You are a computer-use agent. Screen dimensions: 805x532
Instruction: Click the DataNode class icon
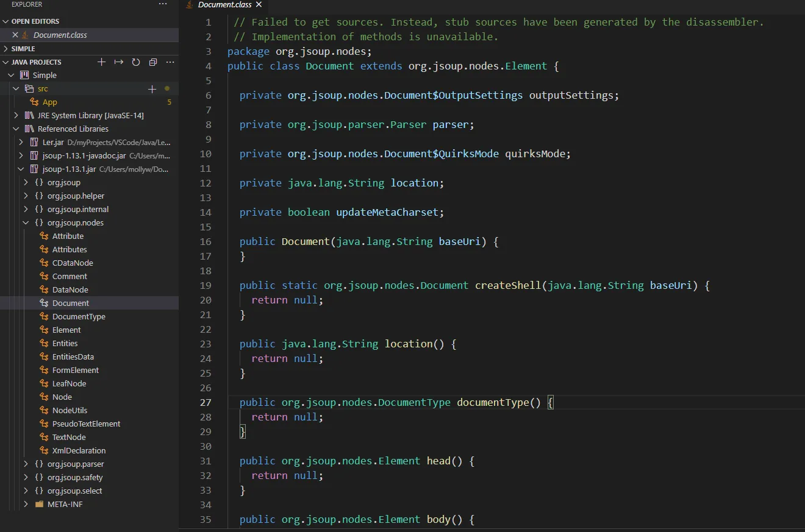click(44, 290)
